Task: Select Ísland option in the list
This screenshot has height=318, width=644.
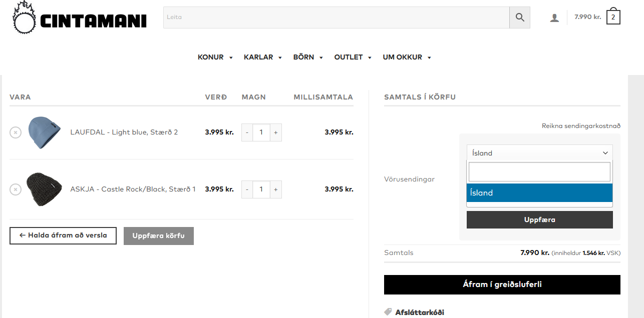Action: tap(539, 193)
